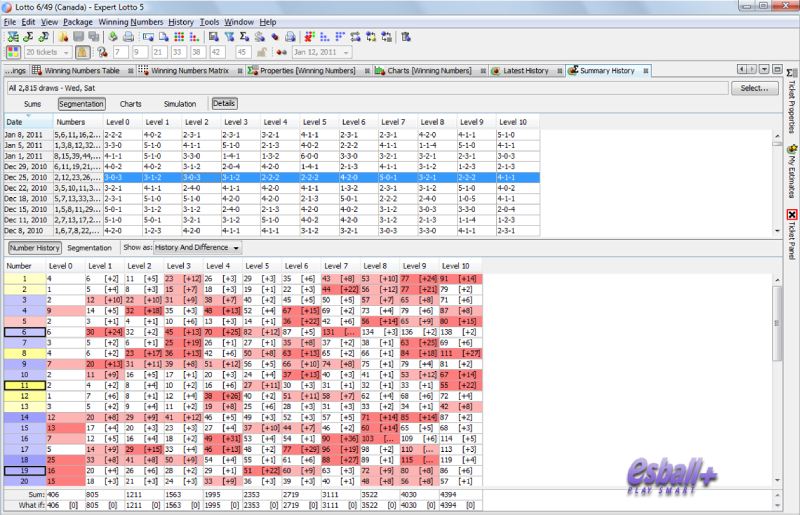Click the maximize editor pane icon near the tab arrows

pyautogui.click(x=777, y=69)
